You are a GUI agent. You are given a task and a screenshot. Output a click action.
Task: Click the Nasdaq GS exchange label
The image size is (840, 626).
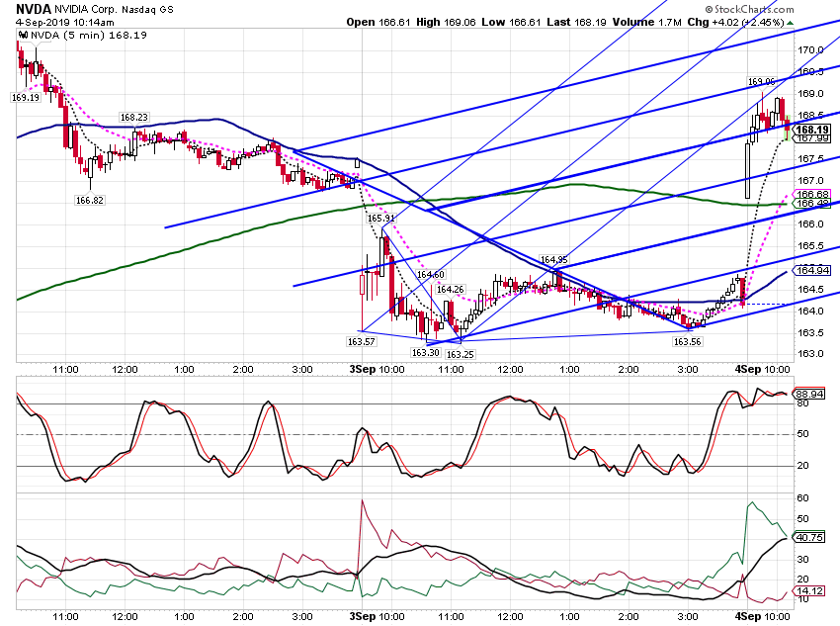[x=148, y=10]
